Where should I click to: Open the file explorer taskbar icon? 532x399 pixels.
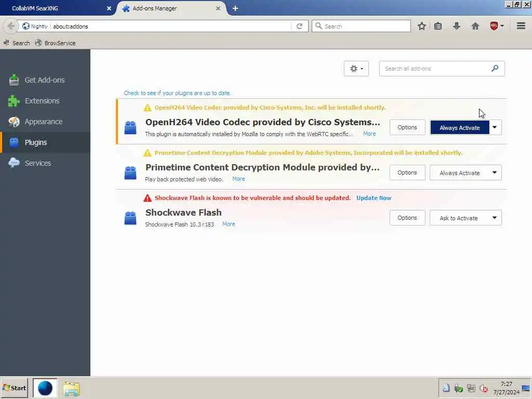71,389
